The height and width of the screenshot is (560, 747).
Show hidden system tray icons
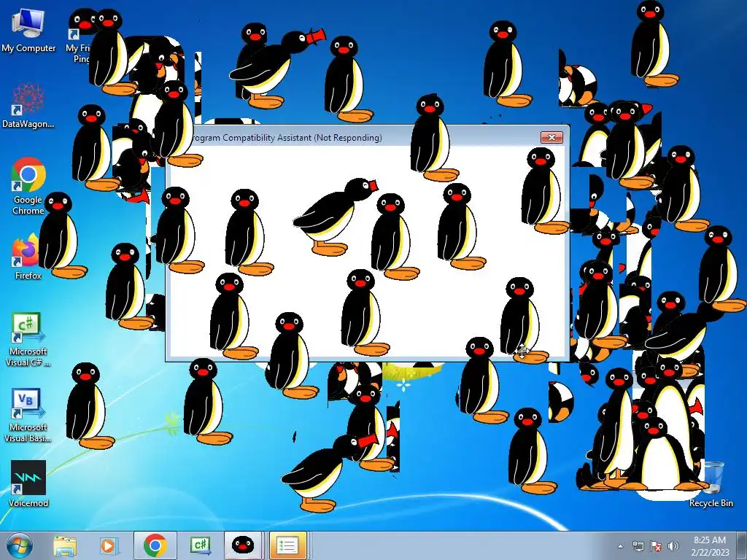pyautogui.click(x=620, y=546)
